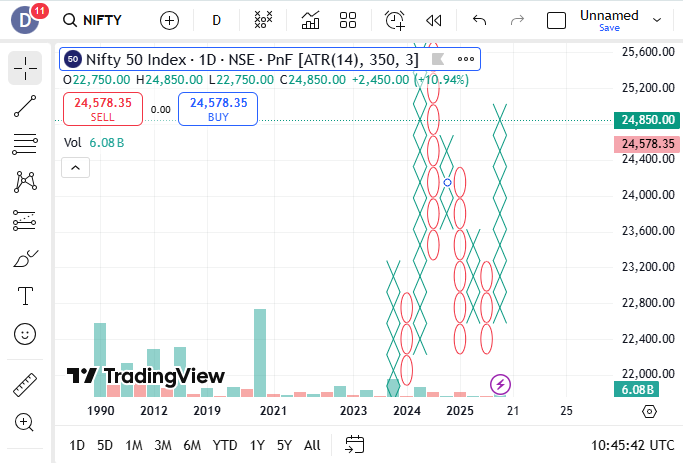Open the forecasting and measurement tools
The height and width of the screenshot is (463, 683).
[25, 220]
